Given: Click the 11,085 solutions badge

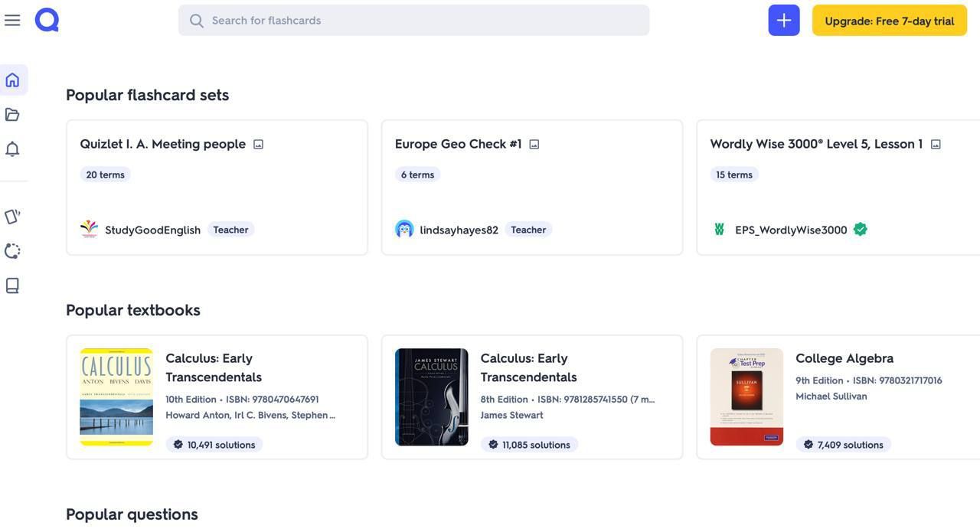Looking at the screenshot, I should (x=529, y=445).
